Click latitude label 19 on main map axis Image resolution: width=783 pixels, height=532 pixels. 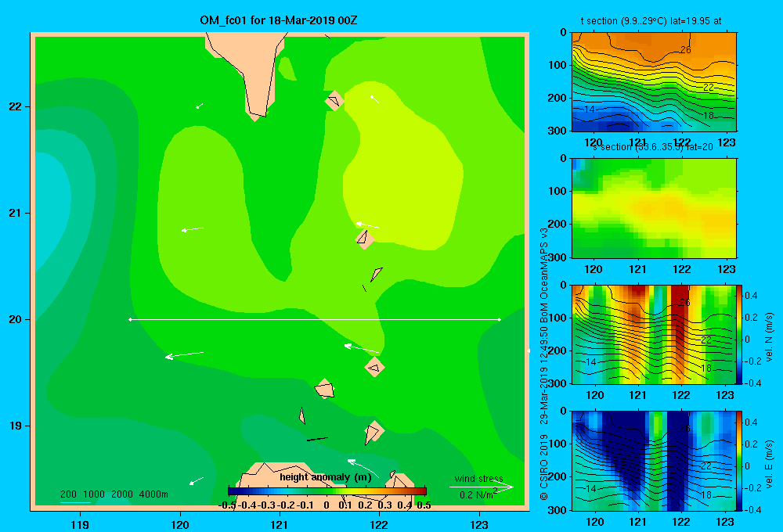pyautogui.click(x=16, y=426)
